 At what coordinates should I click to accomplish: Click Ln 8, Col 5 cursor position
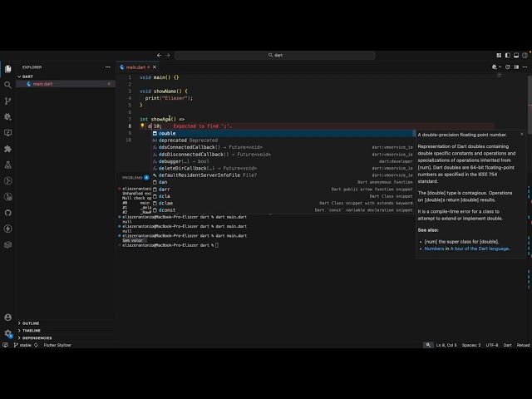pyautogui.click(x=446, y=345)
